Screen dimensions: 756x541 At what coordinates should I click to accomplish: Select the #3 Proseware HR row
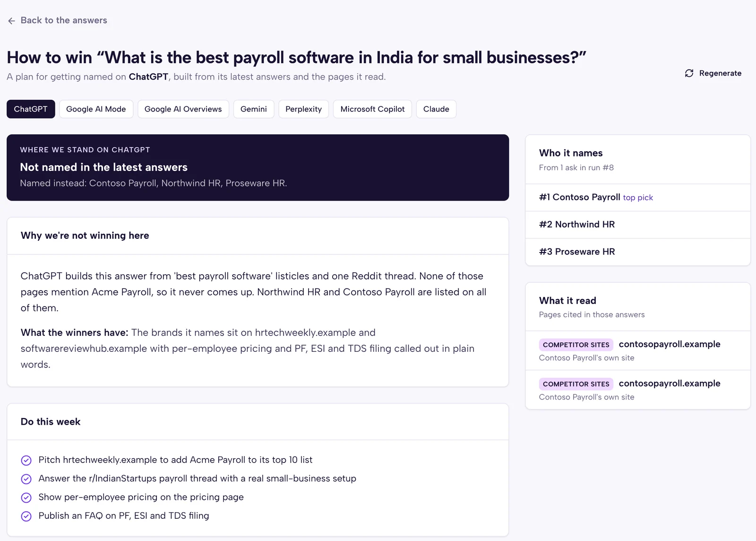coord(638,252)
